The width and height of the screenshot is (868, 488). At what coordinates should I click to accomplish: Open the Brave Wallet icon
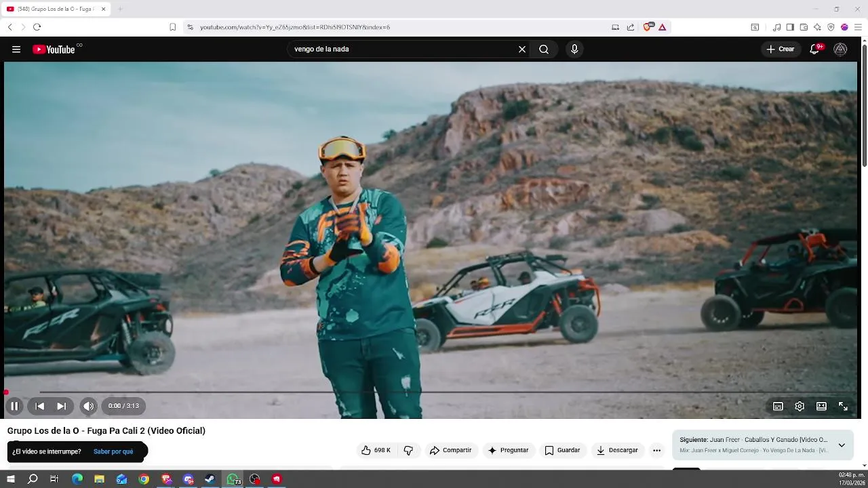(x=804, y=27)
